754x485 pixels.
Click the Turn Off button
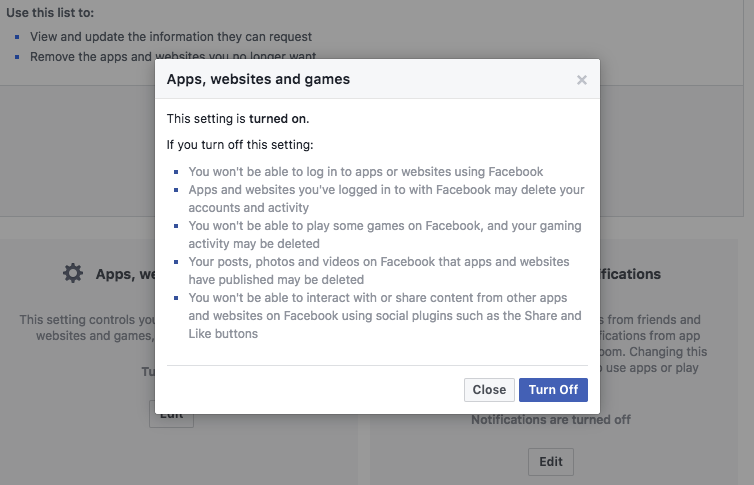click(553, 390)
